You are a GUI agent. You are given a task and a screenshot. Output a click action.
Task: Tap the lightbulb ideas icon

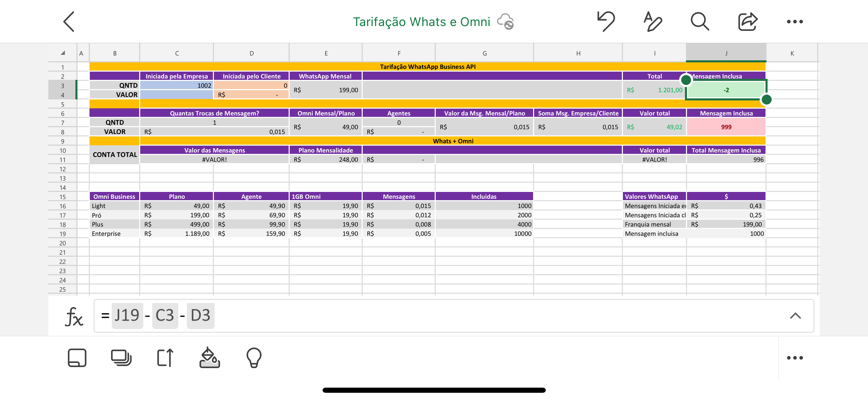(254, 358)
